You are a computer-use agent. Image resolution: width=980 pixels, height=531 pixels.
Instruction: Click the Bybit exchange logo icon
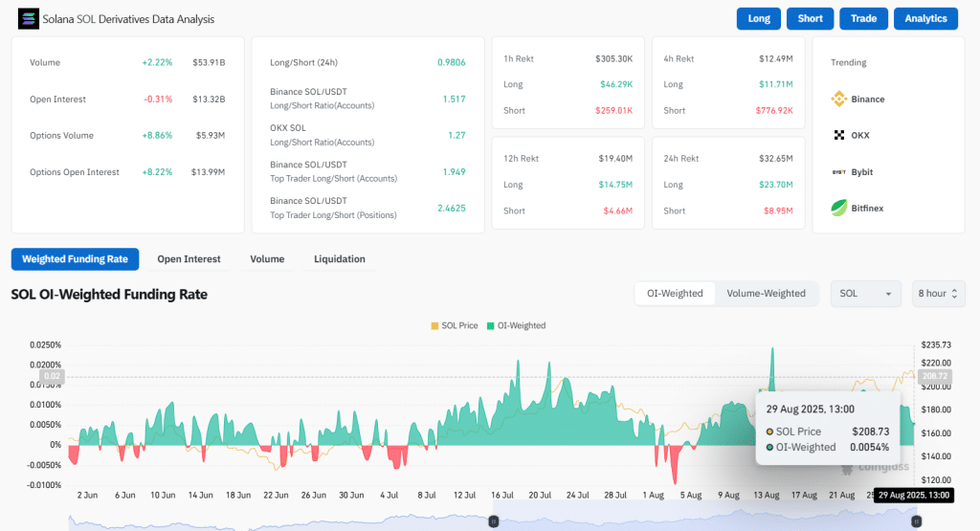click(x=839, y=172)
